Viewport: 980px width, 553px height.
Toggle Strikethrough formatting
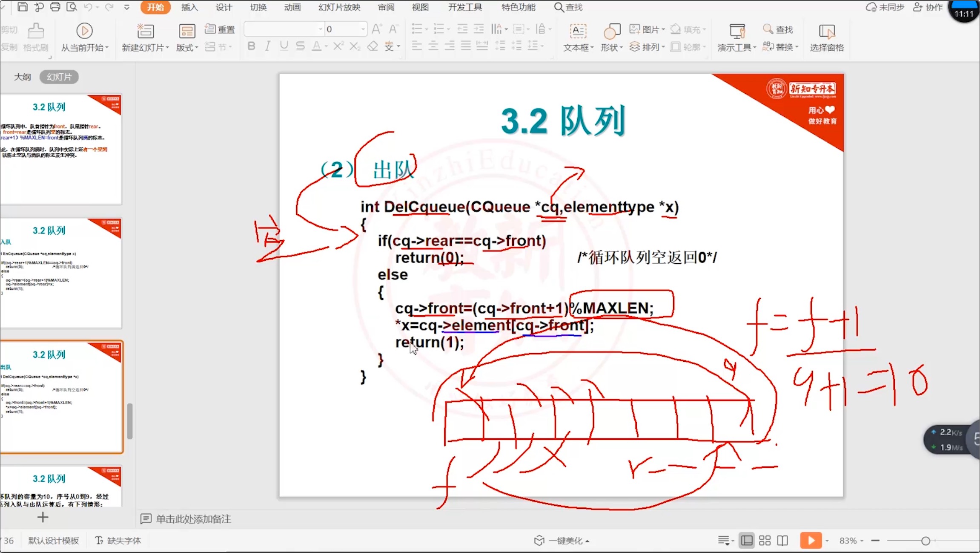point(300,46)
